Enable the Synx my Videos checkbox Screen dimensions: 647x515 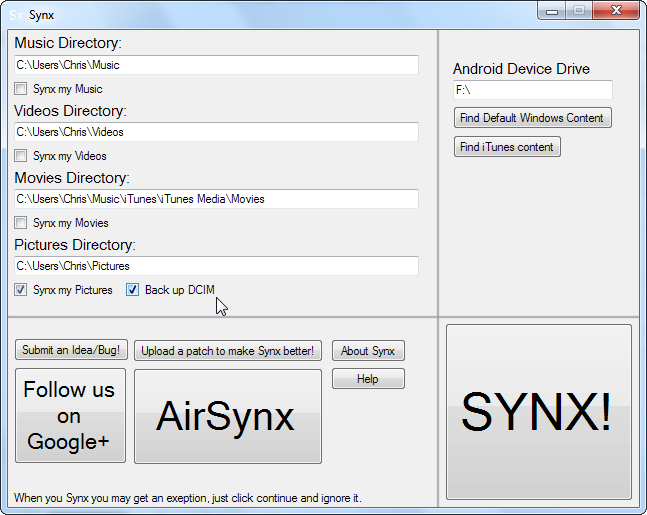[x=21, y=156]
